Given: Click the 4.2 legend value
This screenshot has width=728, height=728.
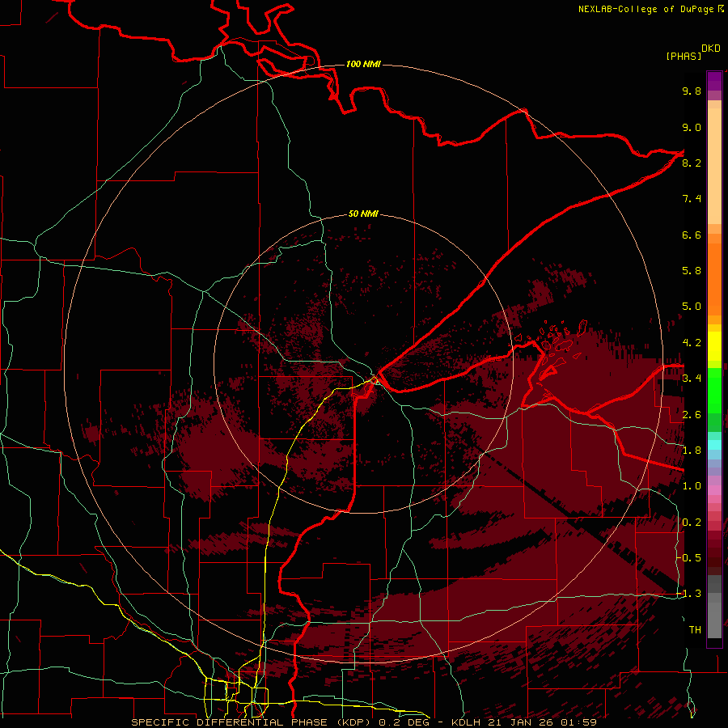Looking at the screenshot, I should (692, 343).
